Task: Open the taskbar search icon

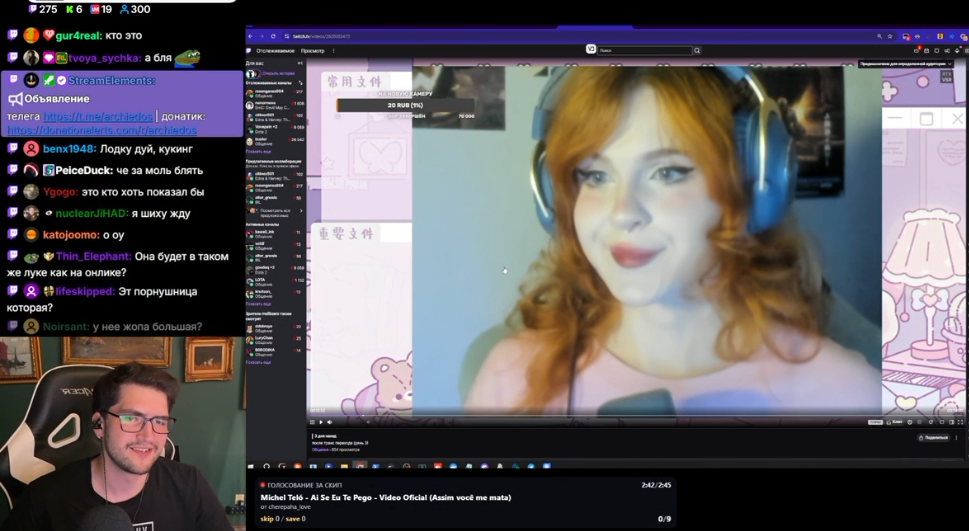Action: [x=266, y=466]
